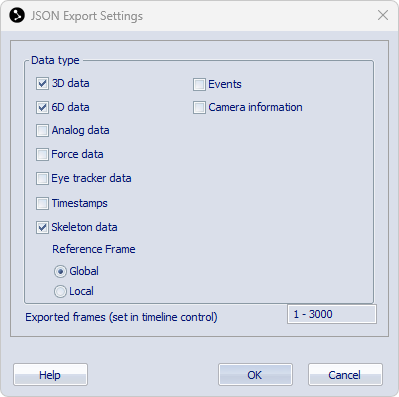Tick the Force data checkbox

(x=42, y=154)
